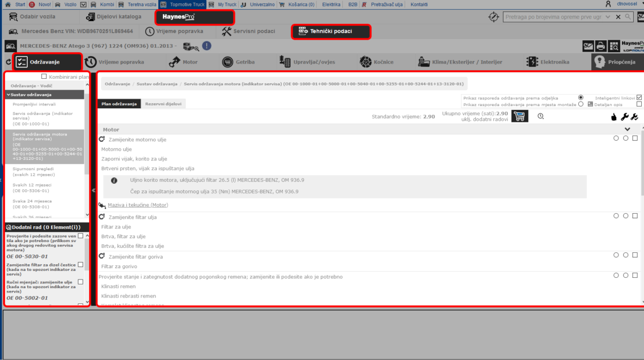Open the Dijelovi kataloga tab
Viewport: 644px width, 360px height.
pos(113,17)
